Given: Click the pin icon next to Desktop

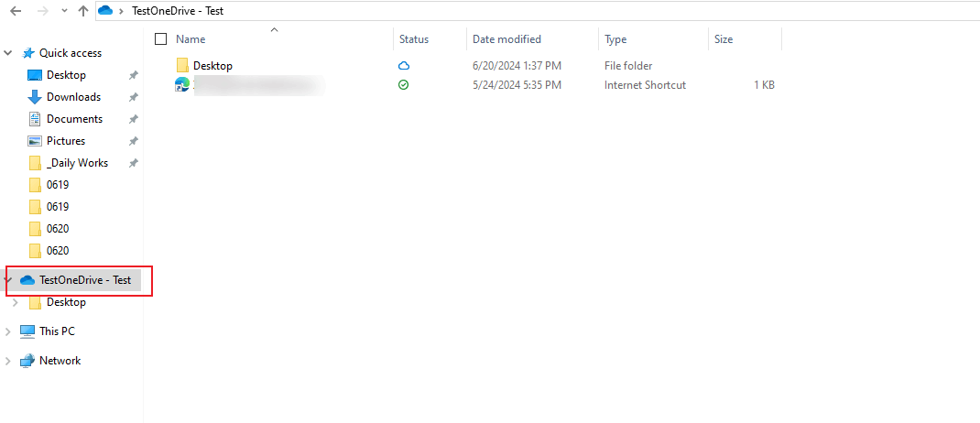Looking at the screenshot, I should [133, 76].
